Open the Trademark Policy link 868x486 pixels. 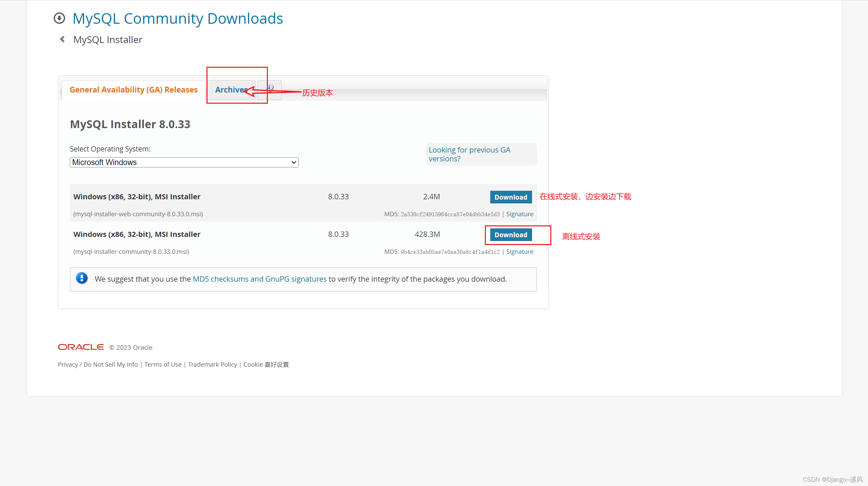(212, 364)
